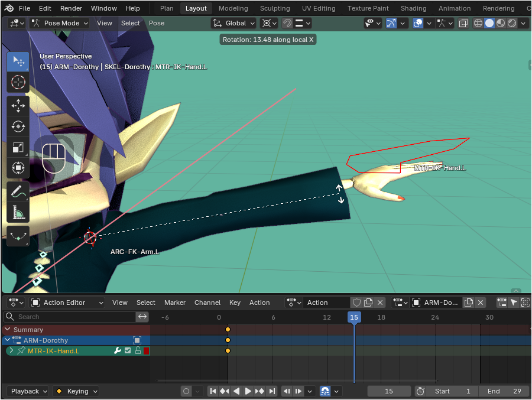Jump to the last frame of the animation
Image resolution: width=532 pixels, height=400 pixels.
pos(272,391)
